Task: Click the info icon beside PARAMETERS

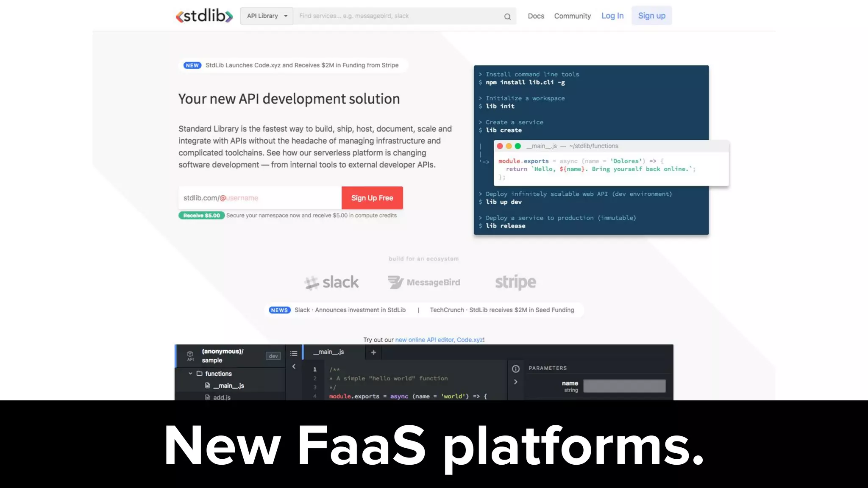Action: pyautogui.click(x=515, y=369)
